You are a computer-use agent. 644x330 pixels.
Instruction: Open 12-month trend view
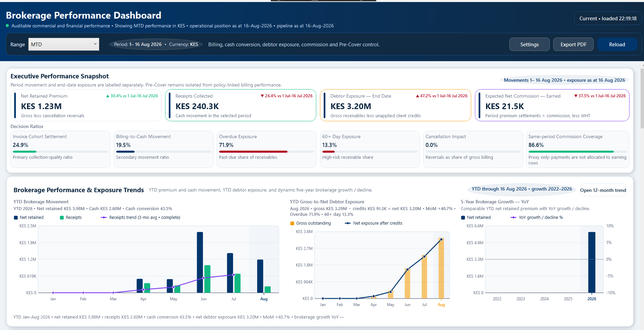click(603, 190)
